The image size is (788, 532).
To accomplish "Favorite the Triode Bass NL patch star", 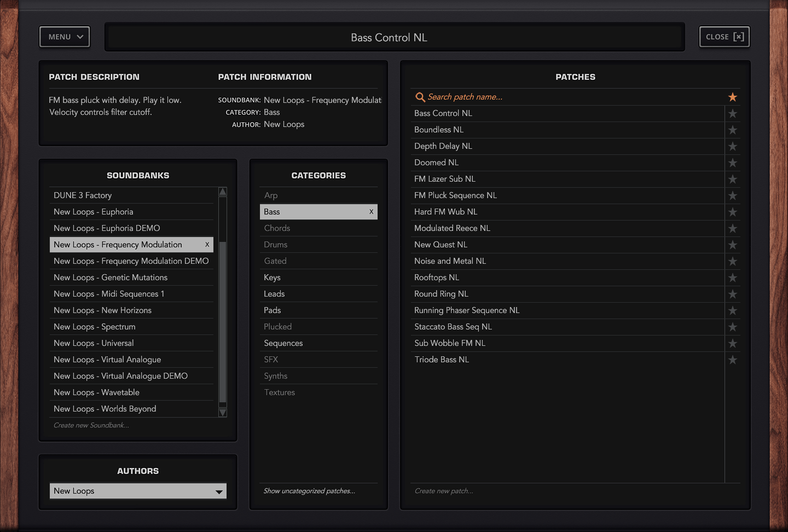I will tap(733, 360).
